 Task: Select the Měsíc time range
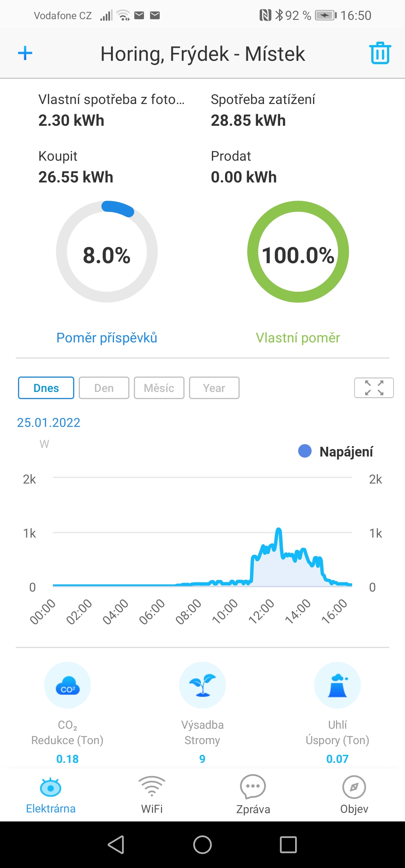click(159, 388)
